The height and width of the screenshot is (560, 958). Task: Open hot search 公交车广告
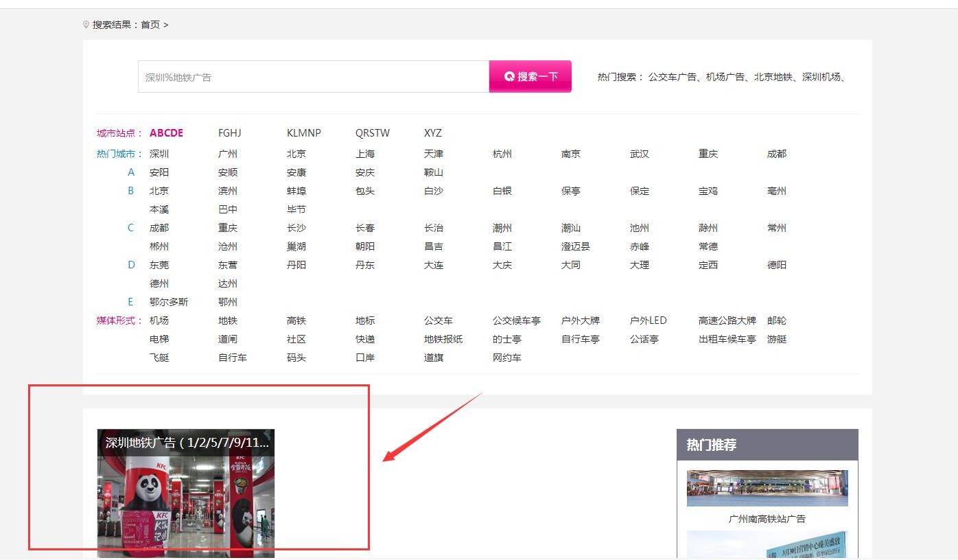click(x=673, y=77)
